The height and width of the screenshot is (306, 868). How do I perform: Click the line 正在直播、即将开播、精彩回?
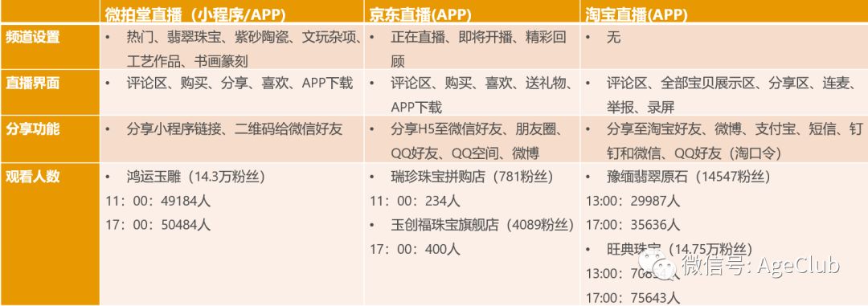478,38
